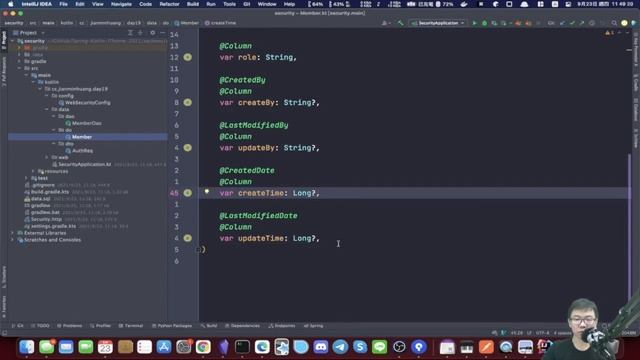The image size is (640, 360).
Task: Select data.sql in project tree
Action: [x=37, y=199]
